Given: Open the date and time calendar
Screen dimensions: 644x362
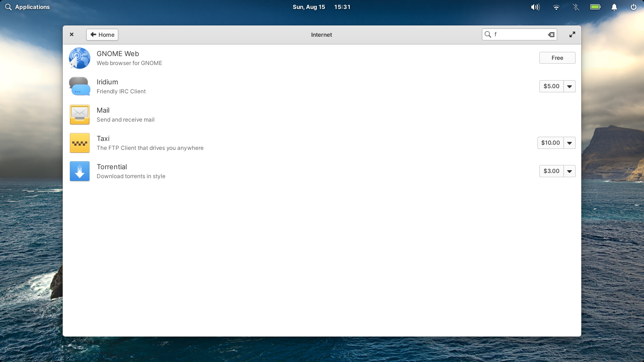Looking at the screenshot, I should click(322, 7).
